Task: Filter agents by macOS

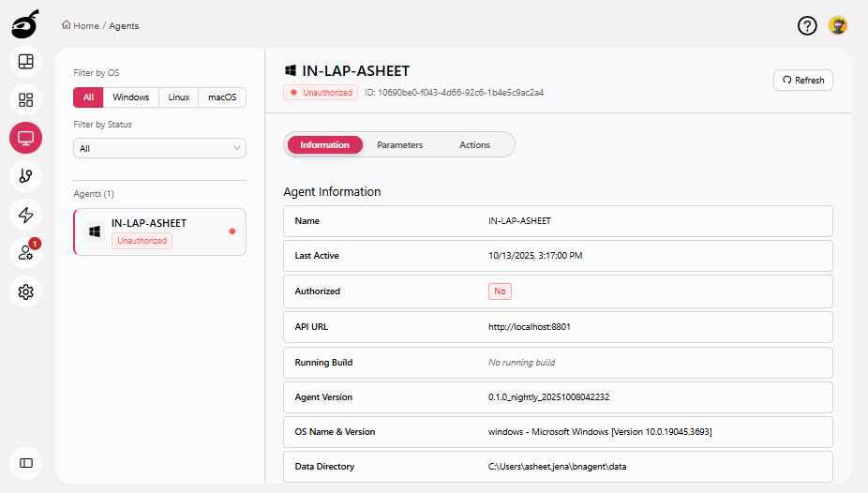Action: [x=222, y=97]
